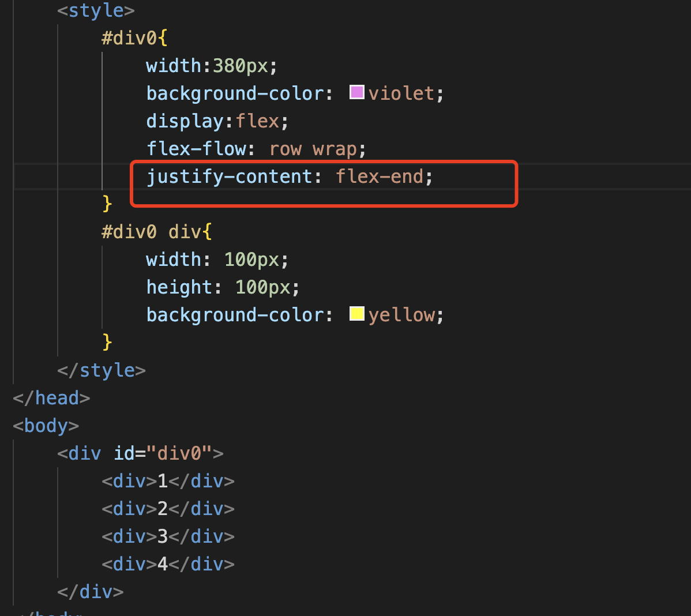Click the flex-flow row wrap line

pyautogui.click(x=256, y=149)
